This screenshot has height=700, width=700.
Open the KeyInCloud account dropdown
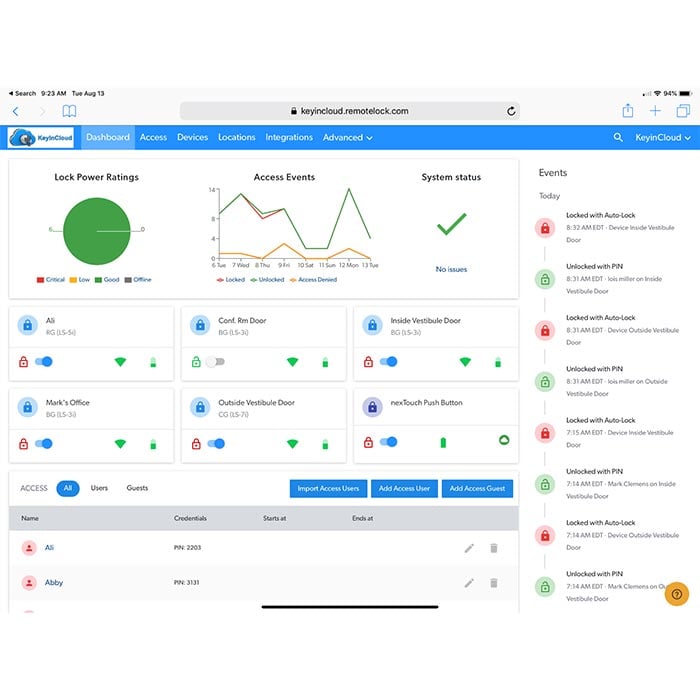pos(663,138)
